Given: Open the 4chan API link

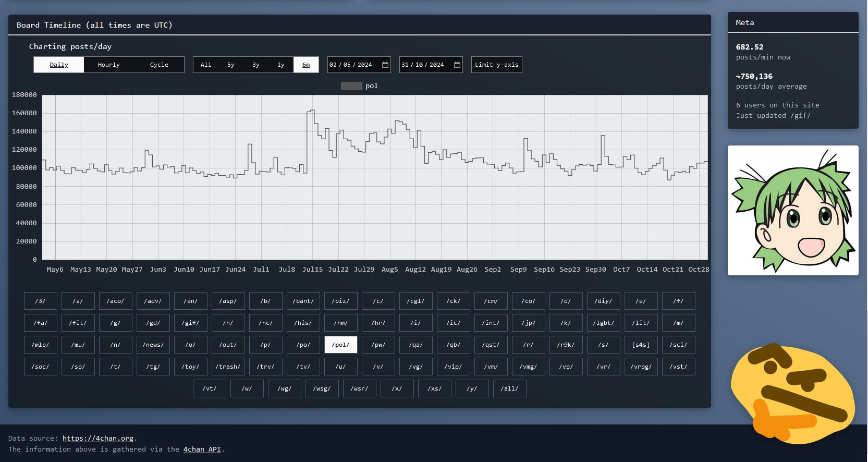Looking at the screenshot, I should click(x=202, y=449).
